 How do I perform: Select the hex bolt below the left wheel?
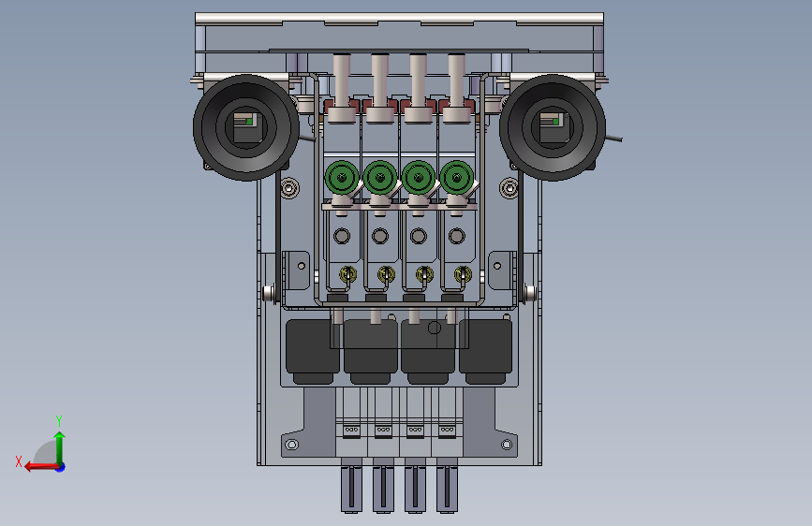coord(289,187)
